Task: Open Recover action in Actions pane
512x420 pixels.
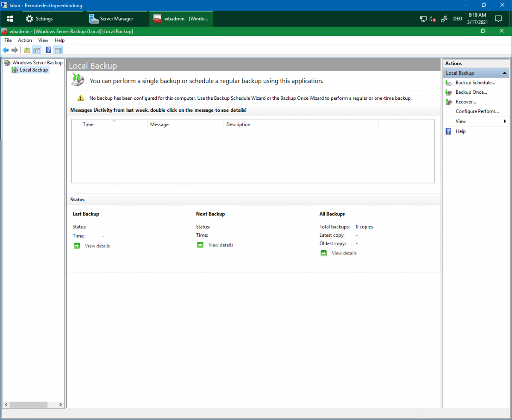Action: click(x=465, y=102)
